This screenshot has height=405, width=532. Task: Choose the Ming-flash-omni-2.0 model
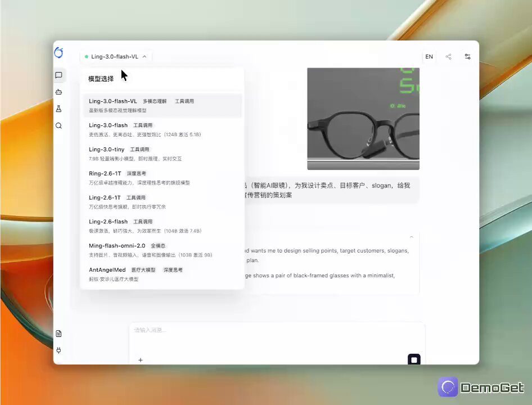[x=162, y=250]
